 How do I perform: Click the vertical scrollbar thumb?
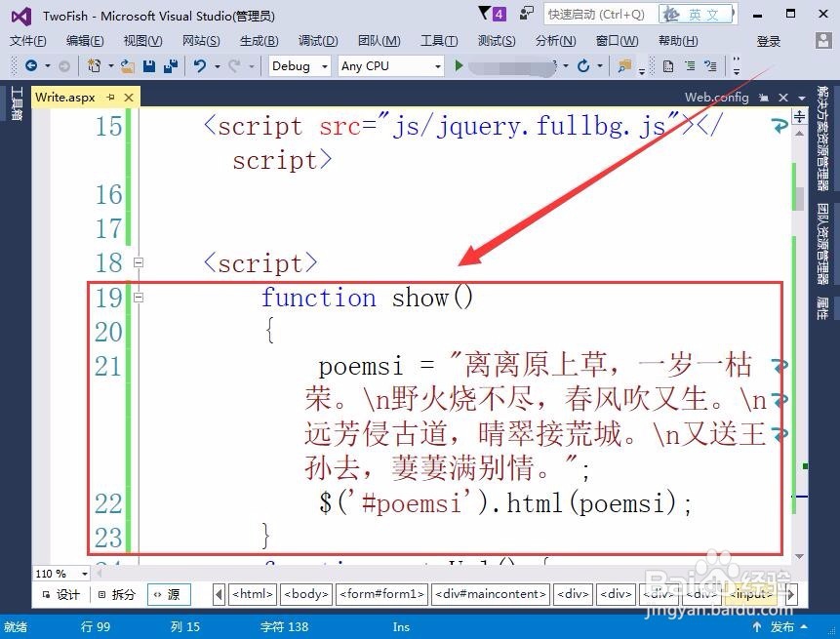(x=799, y=199)
